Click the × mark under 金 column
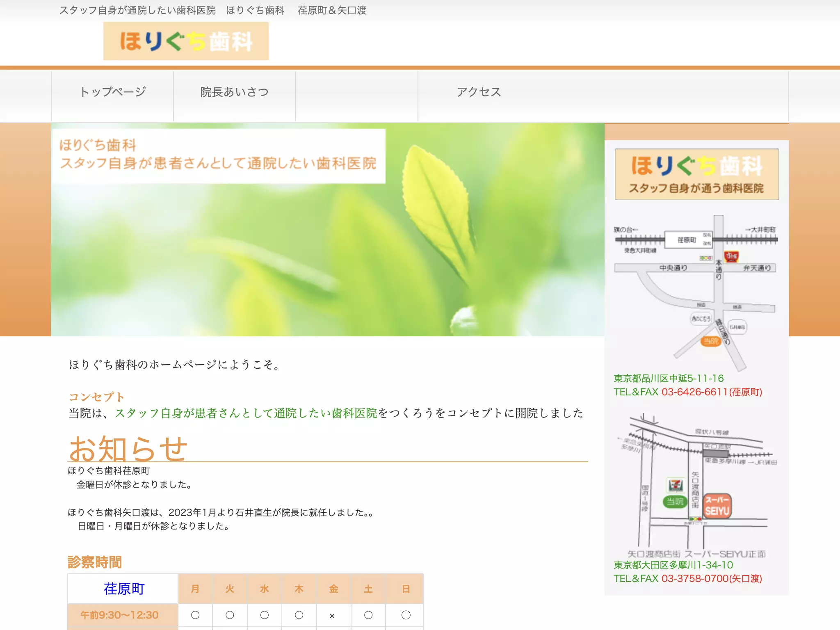Viewport: 840px width, 630px height. coord(332,616)
